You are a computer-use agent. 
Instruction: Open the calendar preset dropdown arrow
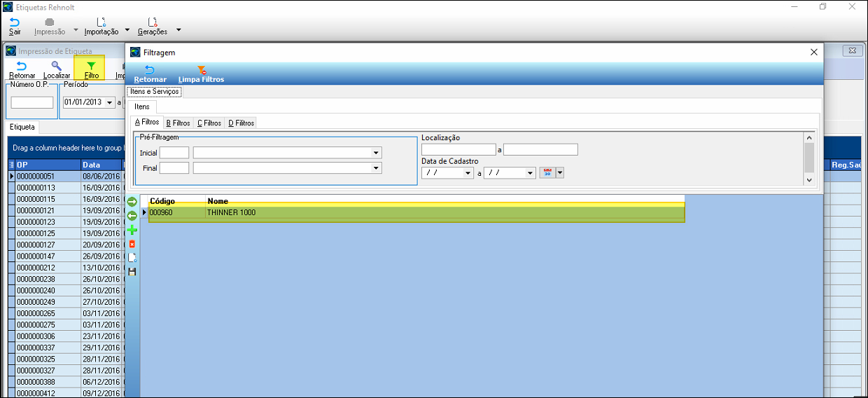[559, 173]
